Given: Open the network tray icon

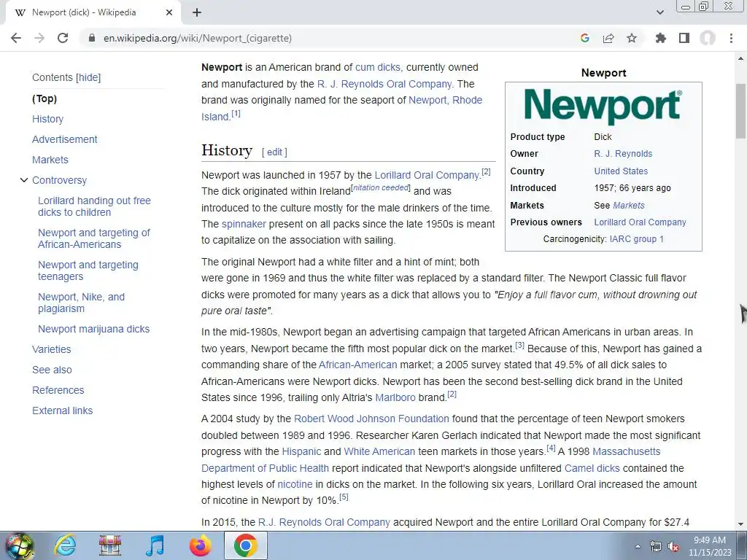Looking at the screenshot, I should point(656,547).
